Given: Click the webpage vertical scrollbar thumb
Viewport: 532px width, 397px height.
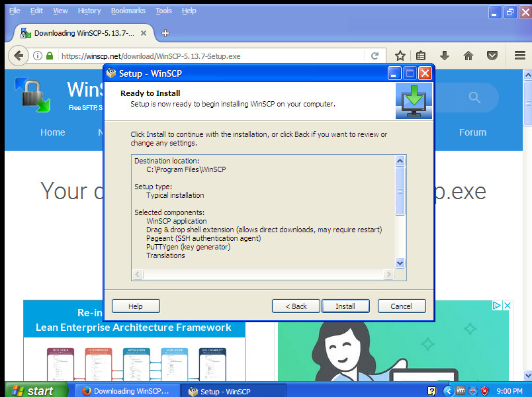Looking at the screenshot, I should (527, 103).
